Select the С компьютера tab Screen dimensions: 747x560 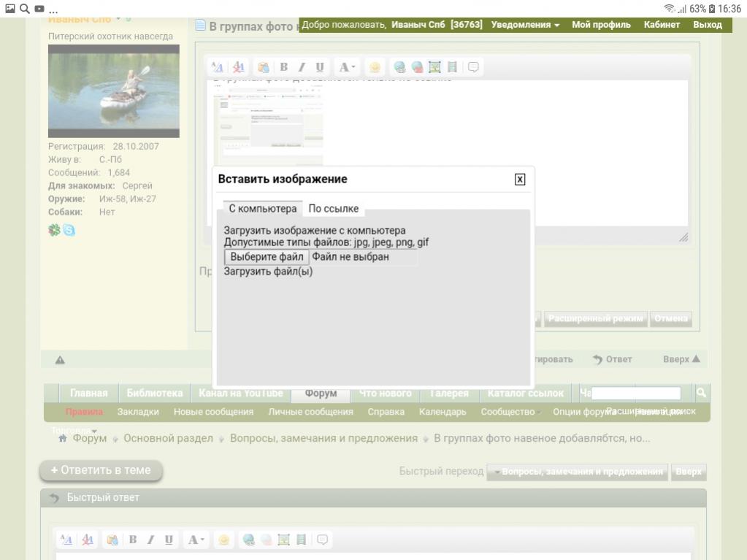[x=263, y=209]
